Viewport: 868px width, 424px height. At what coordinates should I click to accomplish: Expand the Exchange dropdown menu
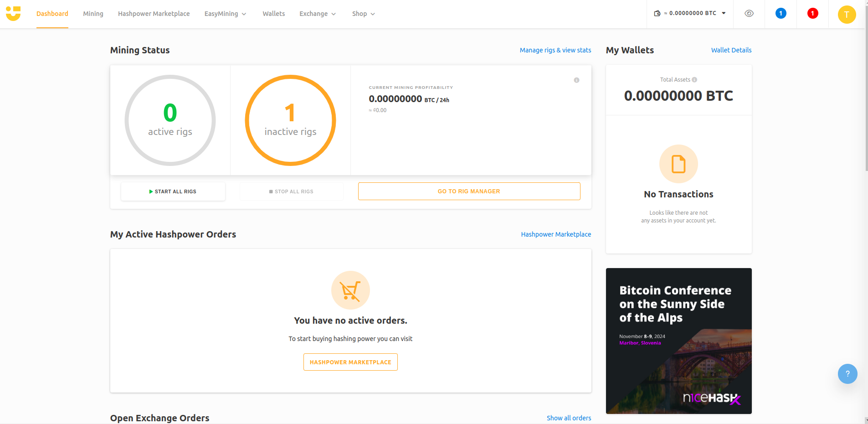tap(318, 14)
